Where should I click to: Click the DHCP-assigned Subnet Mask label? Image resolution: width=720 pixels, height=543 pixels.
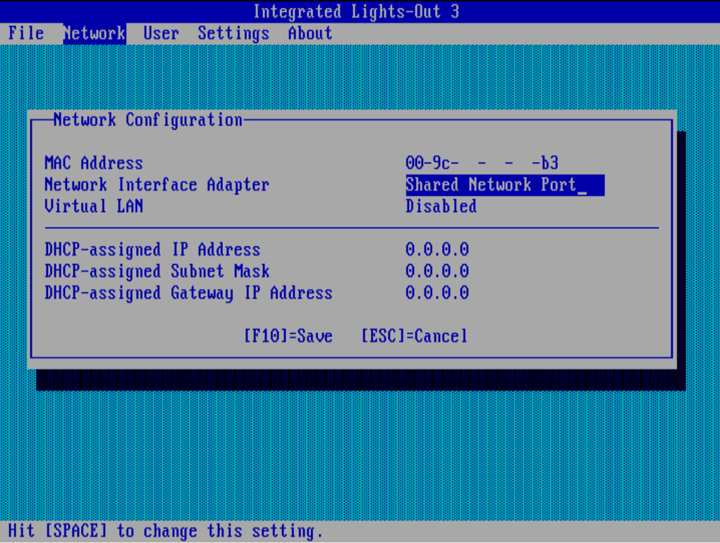click(x=157, y=272)
